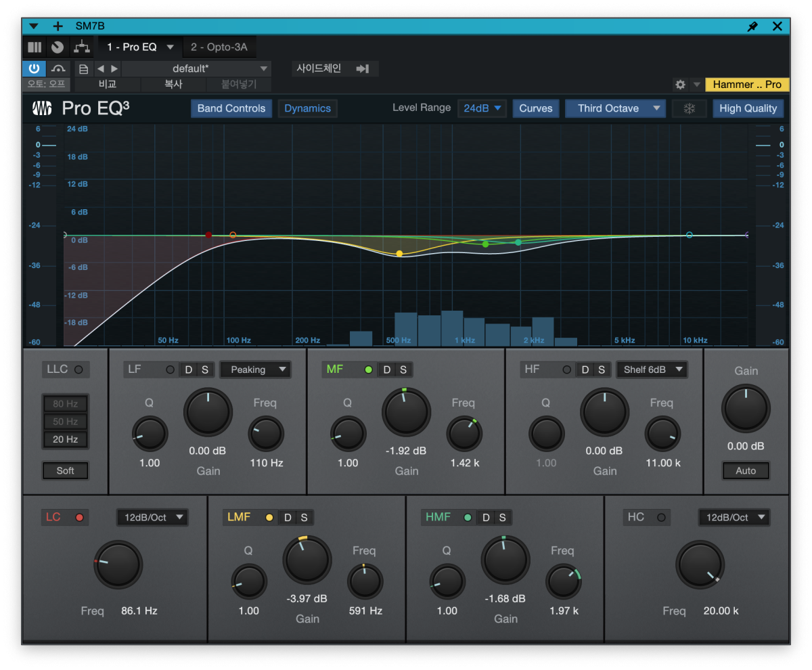812x670 pixels.
Task: Open the LC 12dB/Oct slope dropdown
Action: 152,518
